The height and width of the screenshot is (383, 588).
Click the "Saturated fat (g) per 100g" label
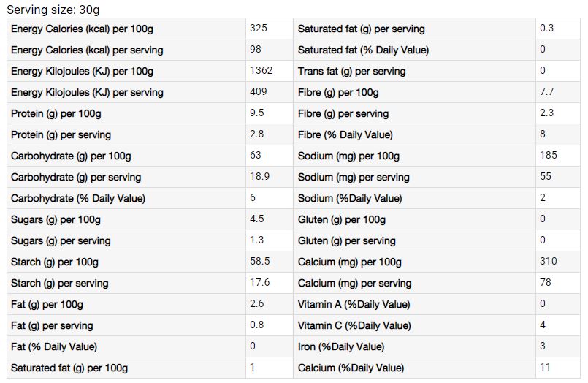pyautogui.click(x=69, y=368)
